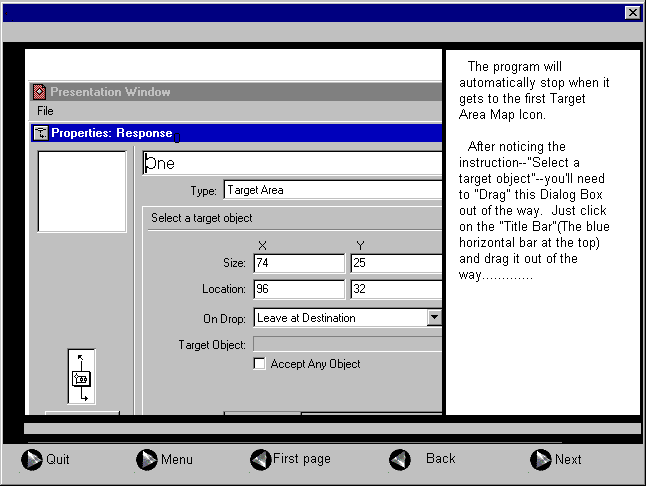Click the Location Y field showing 32
This screenshot has width=646, height=486.
click(396, 289)
